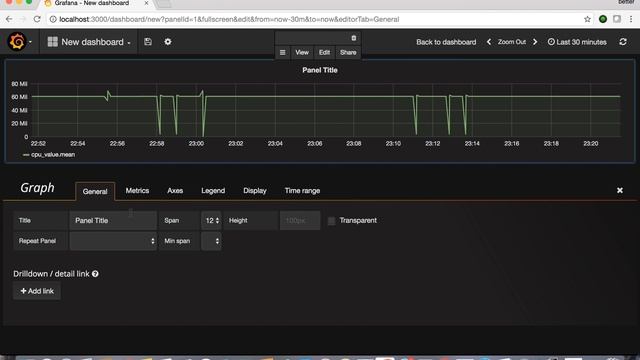Click the 23:00 time axis label

click(x=196, y=144)
